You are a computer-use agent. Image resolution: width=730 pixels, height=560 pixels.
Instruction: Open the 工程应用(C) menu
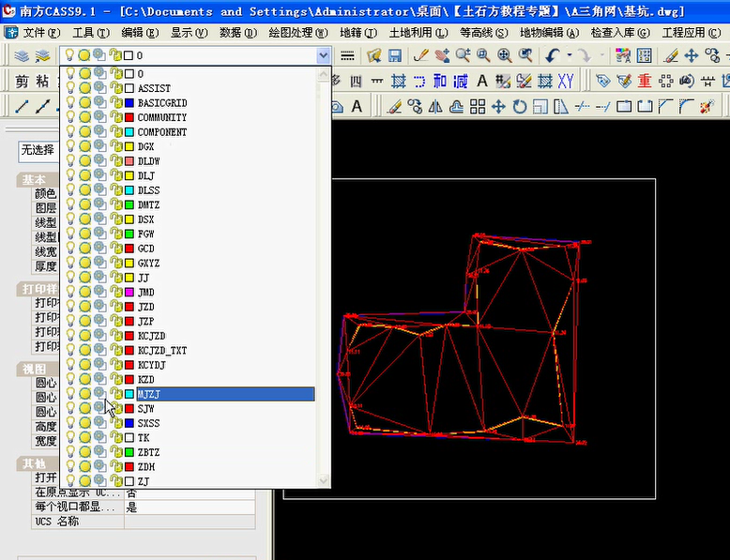[x=692, y=33]
